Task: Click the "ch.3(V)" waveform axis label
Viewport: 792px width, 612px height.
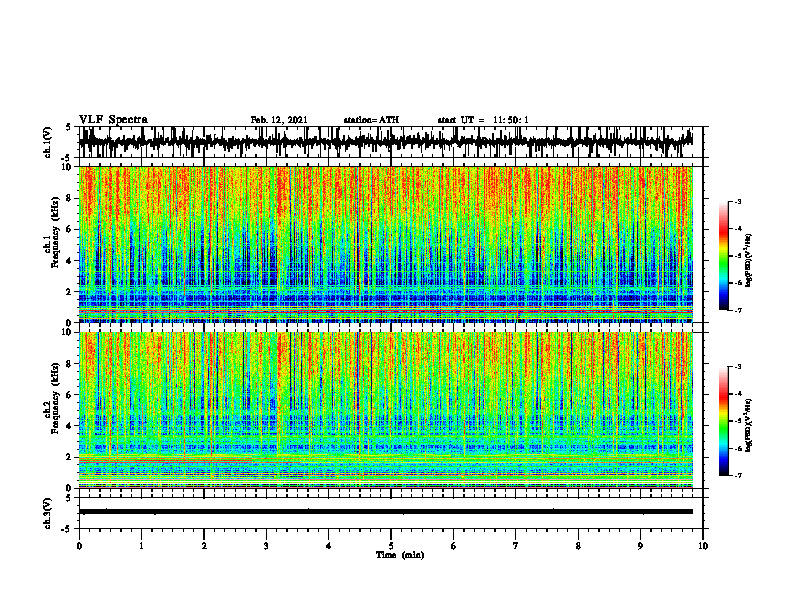Action: coord(48,514)
